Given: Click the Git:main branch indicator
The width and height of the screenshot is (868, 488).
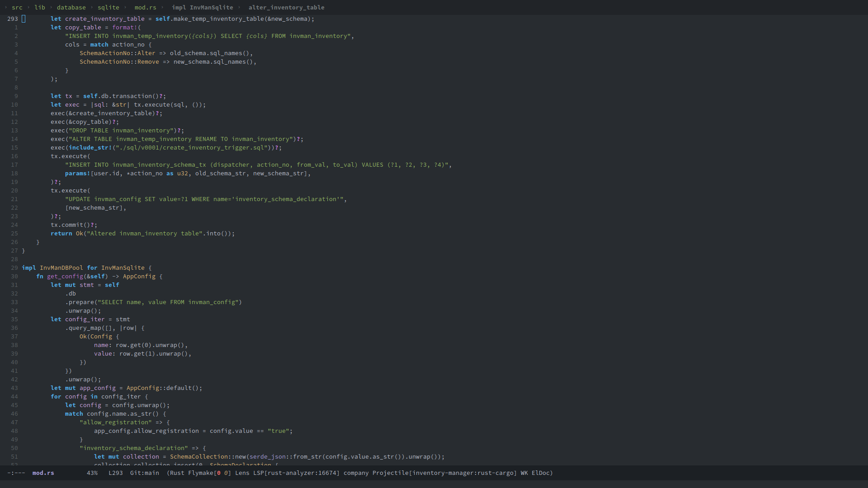Looking at the screenshot, I should point(144,473).
